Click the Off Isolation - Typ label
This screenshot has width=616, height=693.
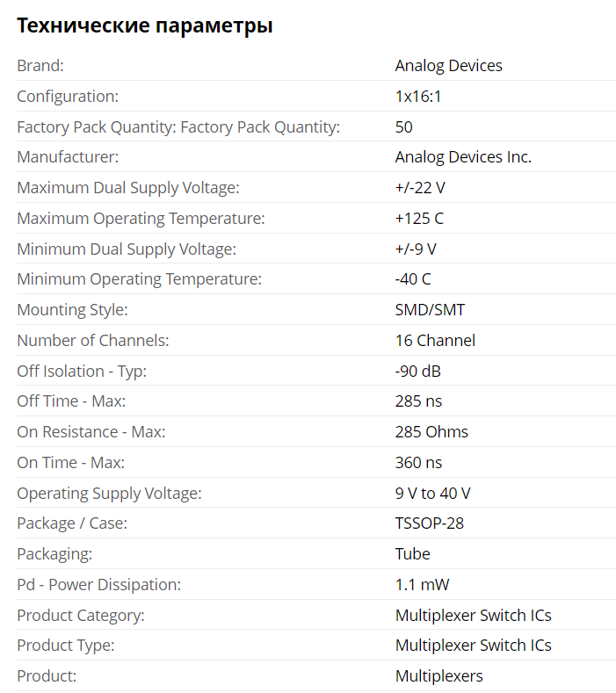tap(82, 372)
